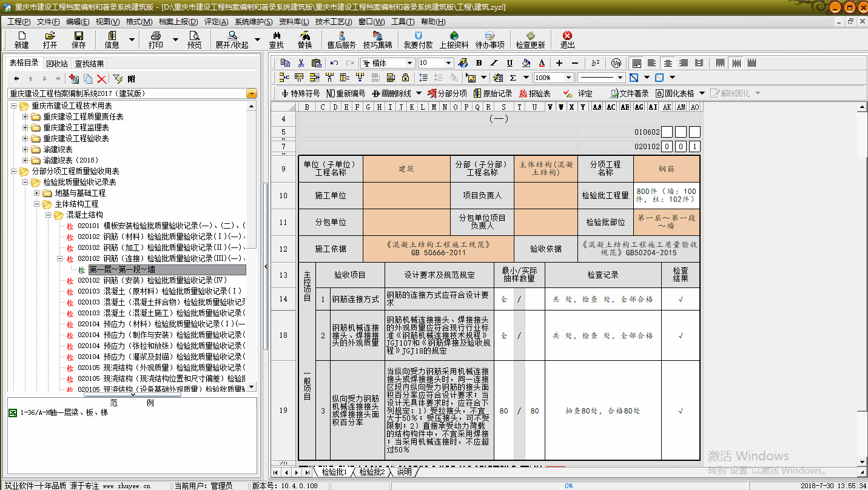Click the 分部分项 toolbar icon
This screenshot has width=868, height=490.
click(x=447, y=93)
